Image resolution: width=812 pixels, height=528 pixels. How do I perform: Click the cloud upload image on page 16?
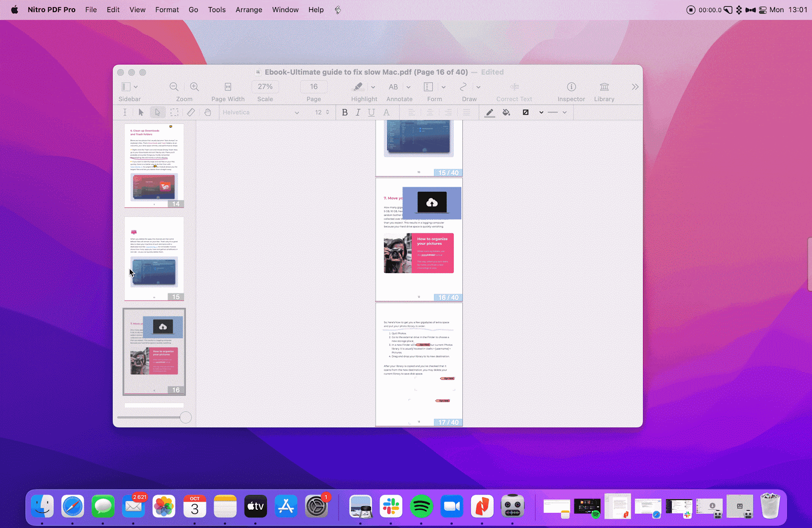(x=432, y=203)
